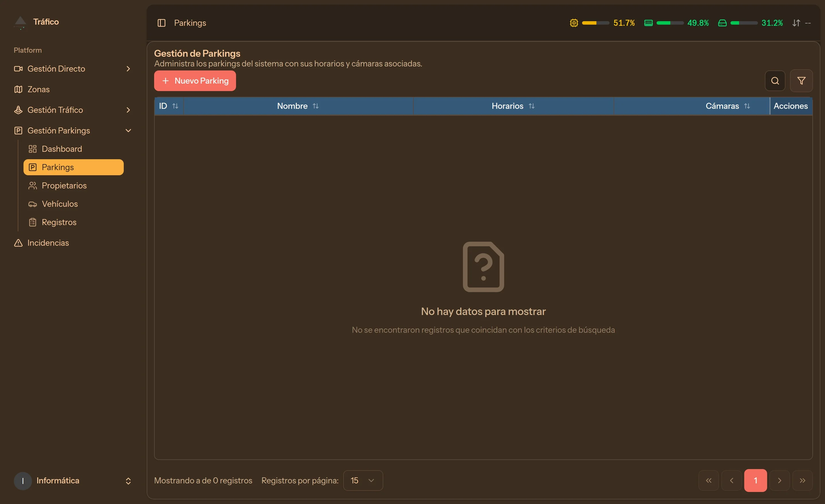Click the Acciones column header
Image resolution: width=825 pixels, height=504 pixels.
(x=791, y=106)
